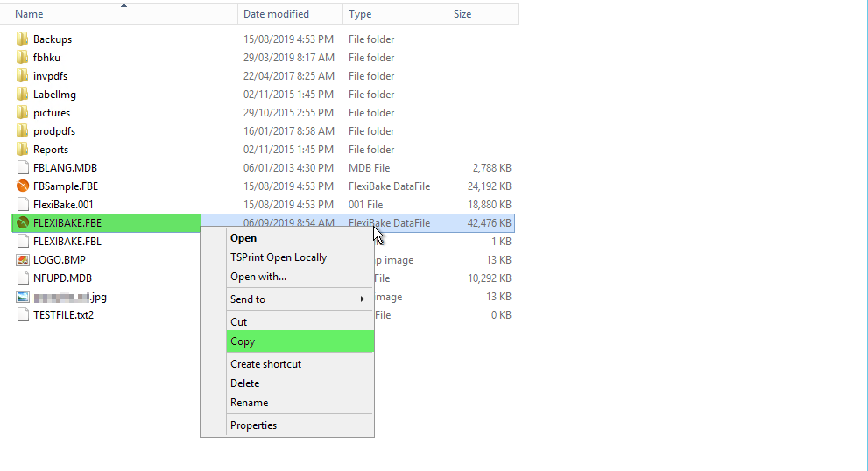Click the 42,476 KB size value
Viewport: 868px width, 471px height.
[x=490, y=222]
